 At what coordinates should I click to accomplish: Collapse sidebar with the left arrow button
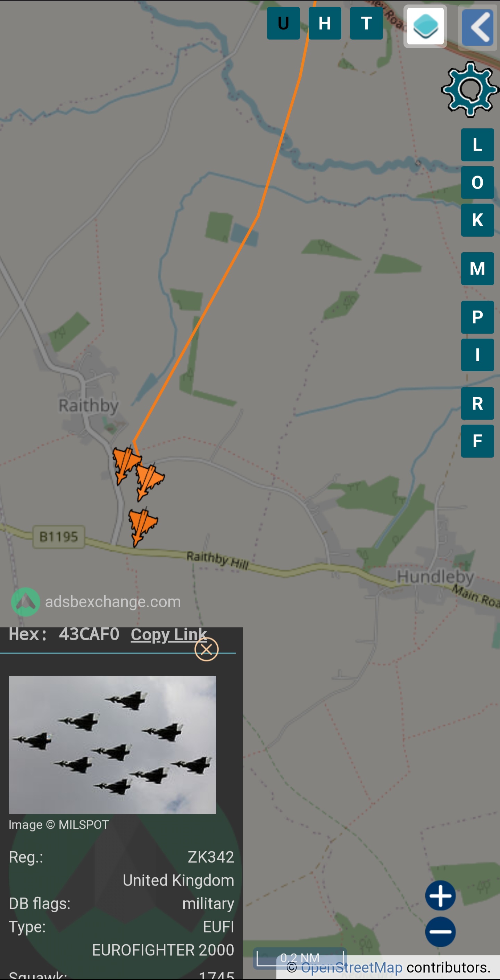pyautogui.click(x=478, y=27)
